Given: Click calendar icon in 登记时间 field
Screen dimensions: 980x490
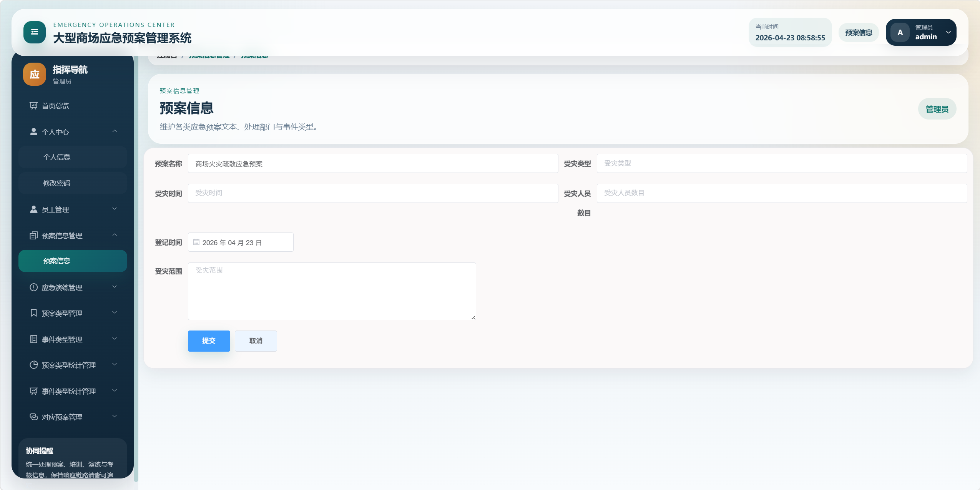Looking at the screenshot, I should click(196, 243).
